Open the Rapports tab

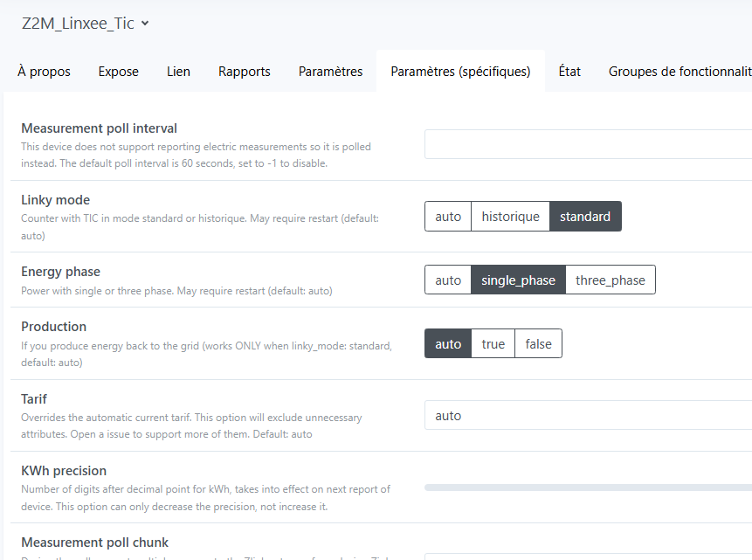tap(244, 72)
